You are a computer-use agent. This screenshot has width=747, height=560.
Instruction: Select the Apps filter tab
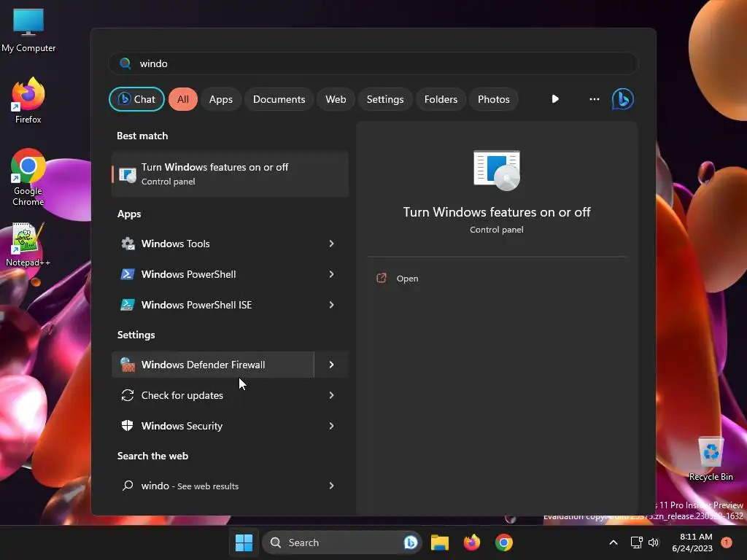(220, 99)
